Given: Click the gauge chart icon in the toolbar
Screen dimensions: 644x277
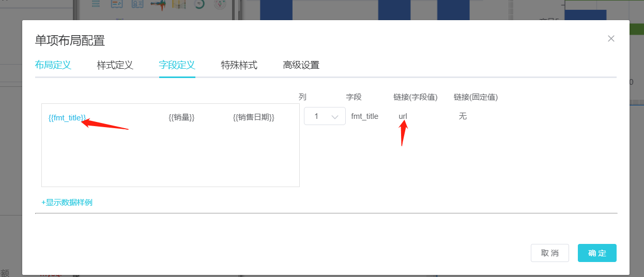Looking at the screenshot, I should (200, 4).
